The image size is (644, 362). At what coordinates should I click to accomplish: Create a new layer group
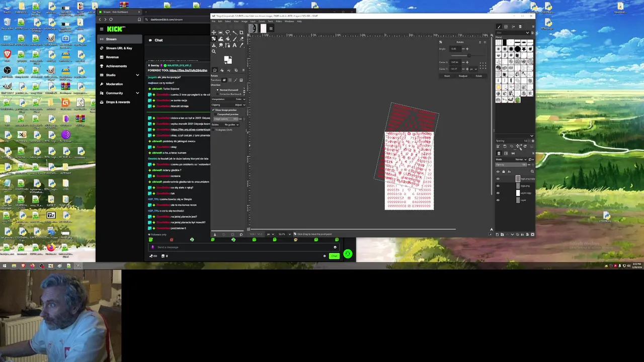[502, 234]
